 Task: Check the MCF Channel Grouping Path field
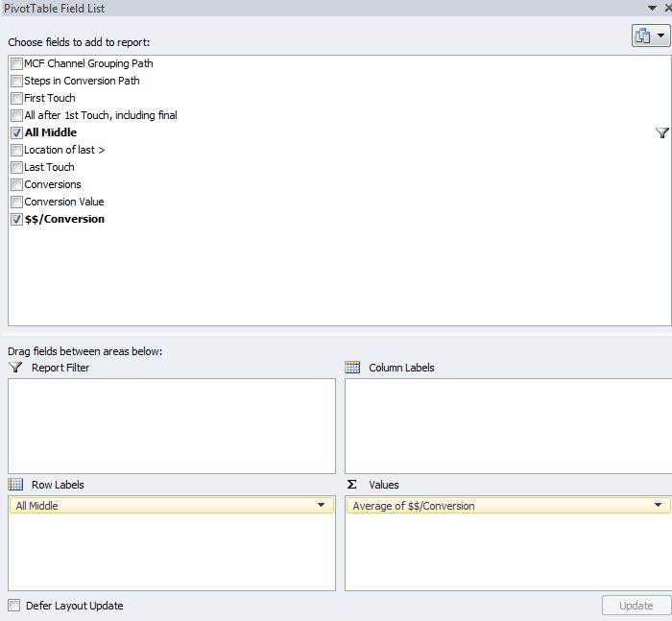tap(16, 63)
